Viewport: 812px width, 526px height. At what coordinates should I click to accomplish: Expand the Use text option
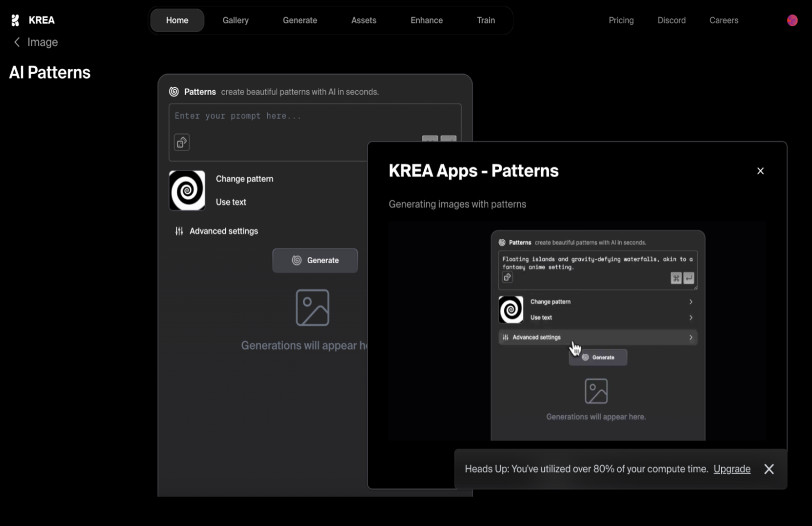point(231,202)
